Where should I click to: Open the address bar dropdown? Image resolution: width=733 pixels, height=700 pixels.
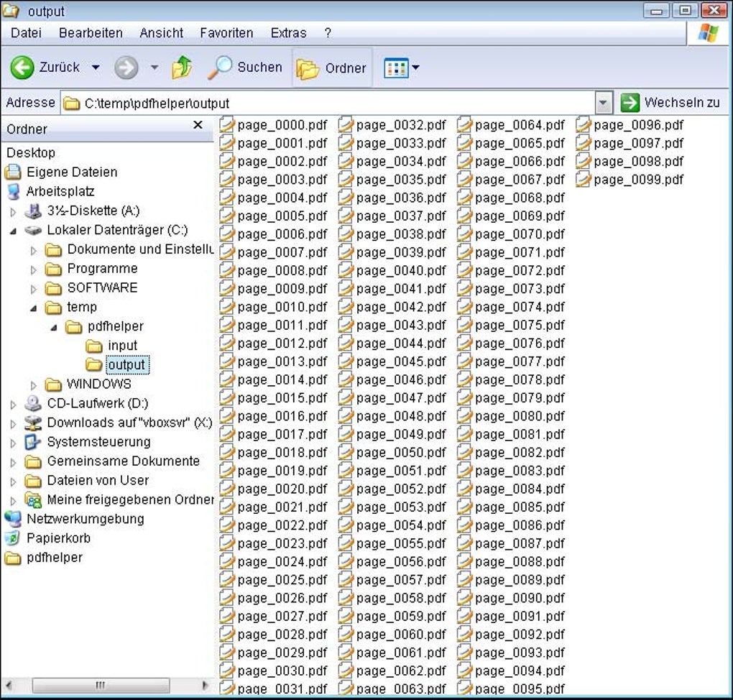(603, 102)
